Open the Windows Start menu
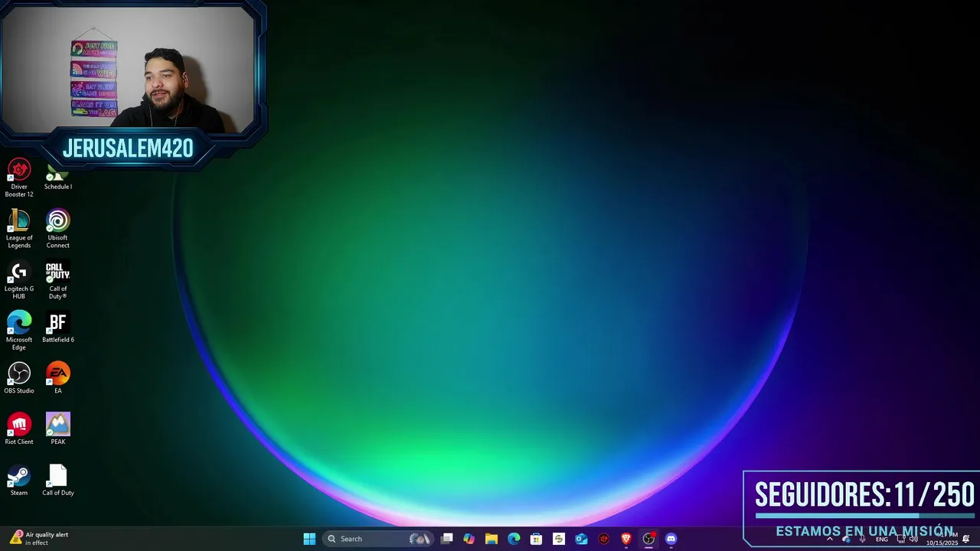980x551 pixels. point(309,539)
